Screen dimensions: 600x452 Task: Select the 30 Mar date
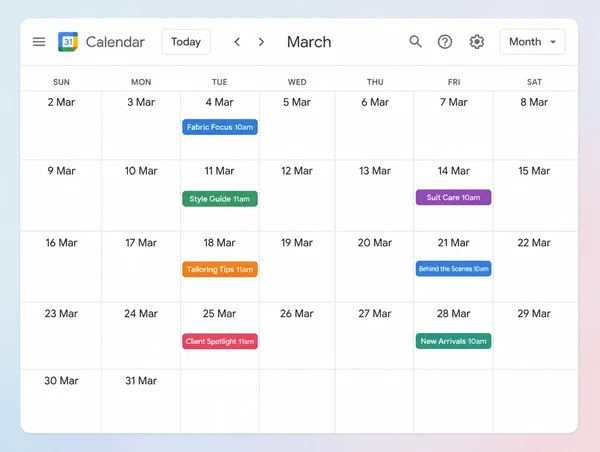(x=61, y=381)
